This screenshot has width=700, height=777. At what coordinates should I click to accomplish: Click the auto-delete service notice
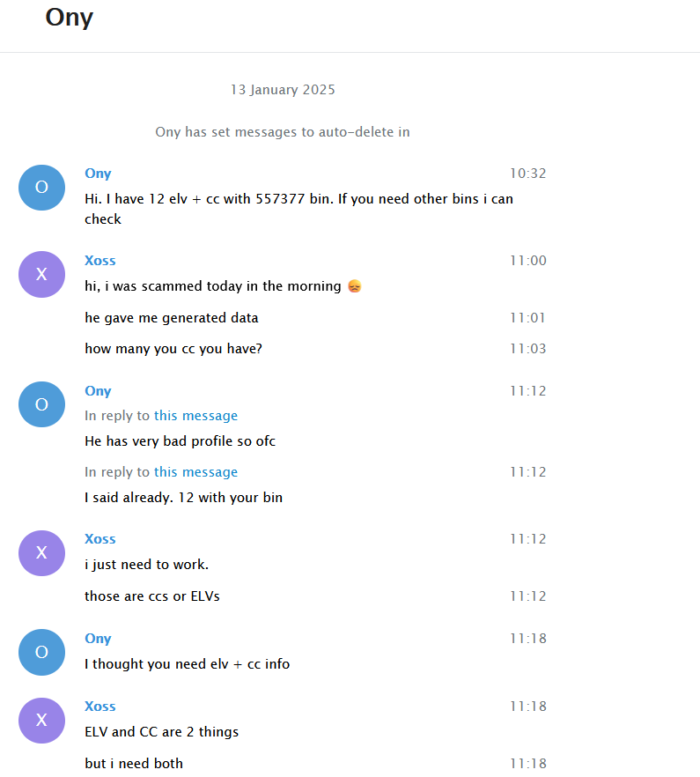click(283, 132)
